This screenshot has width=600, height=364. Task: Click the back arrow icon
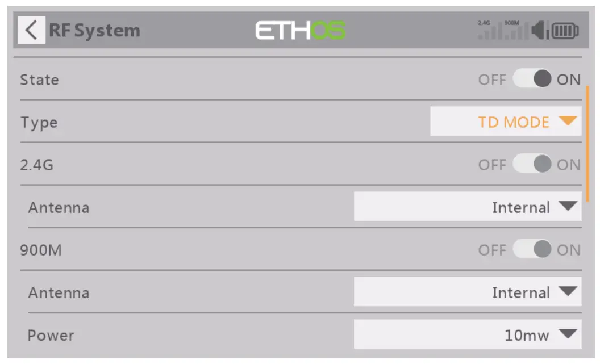(x=31, y=30)
